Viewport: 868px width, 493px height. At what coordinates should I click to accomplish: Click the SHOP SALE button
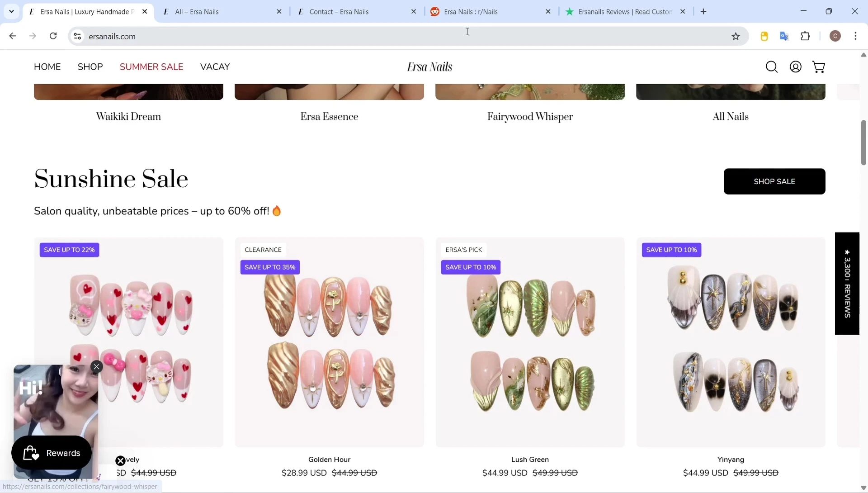point(774,181)
